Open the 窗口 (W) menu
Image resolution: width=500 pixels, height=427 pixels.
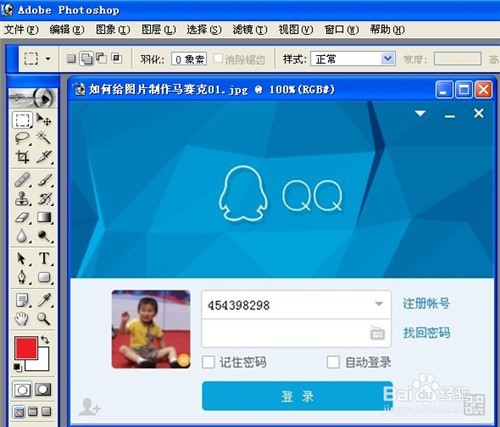point(342,30)
